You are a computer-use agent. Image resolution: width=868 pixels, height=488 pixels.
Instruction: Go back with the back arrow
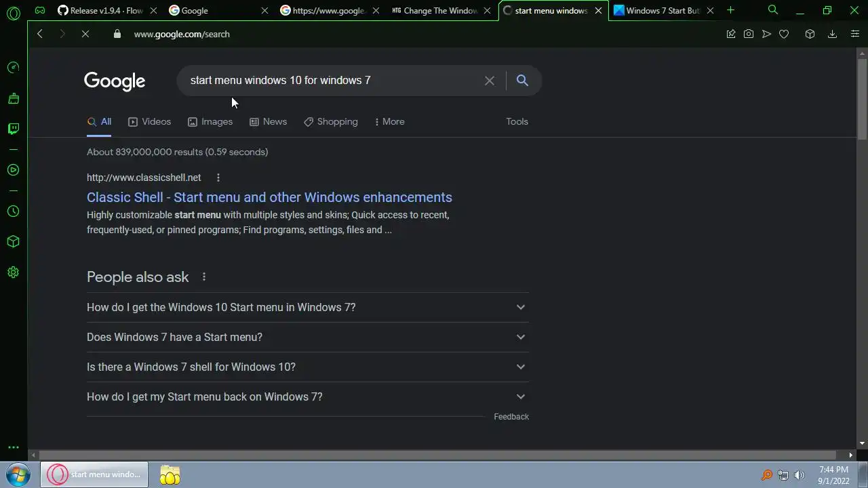pos(40,34)
